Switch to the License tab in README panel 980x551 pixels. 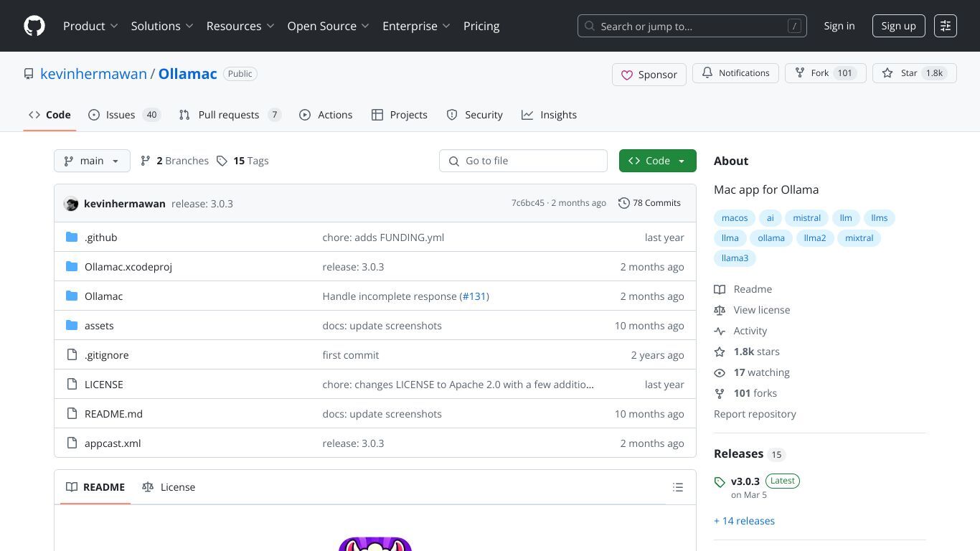pos(169,487)
